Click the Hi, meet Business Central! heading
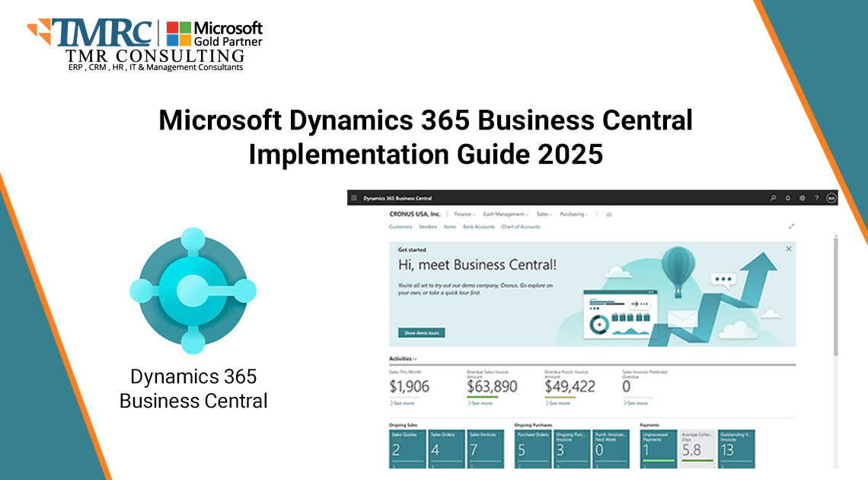Viewport: 868px width, 480px height. (477, 264)
